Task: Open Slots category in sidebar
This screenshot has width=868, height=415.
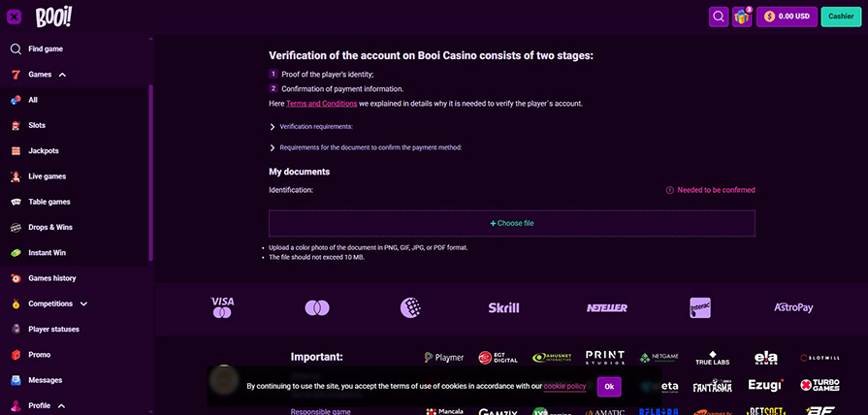Action: tap(37, 125)
